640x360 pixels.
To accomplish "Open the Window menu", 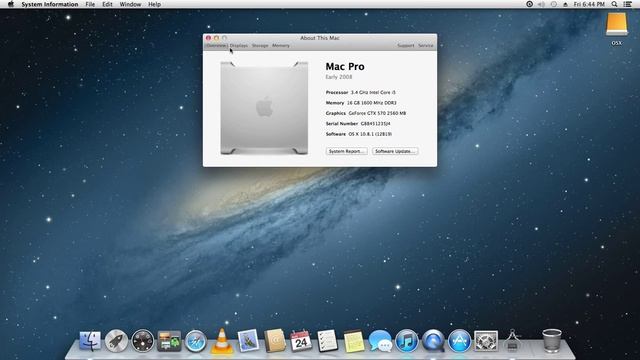I will 130,4.
